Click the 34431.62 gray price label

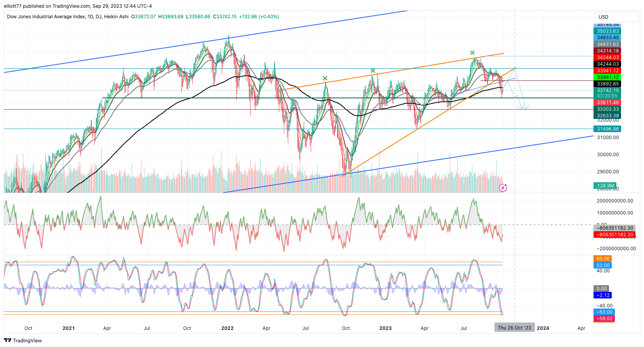[x=607, y=44]
